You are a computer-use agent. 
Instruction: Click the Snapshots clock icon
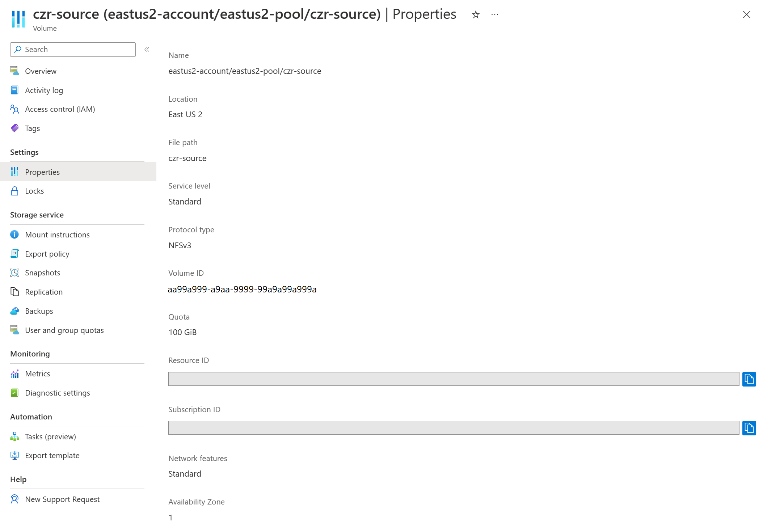click(x=14, y=273)
